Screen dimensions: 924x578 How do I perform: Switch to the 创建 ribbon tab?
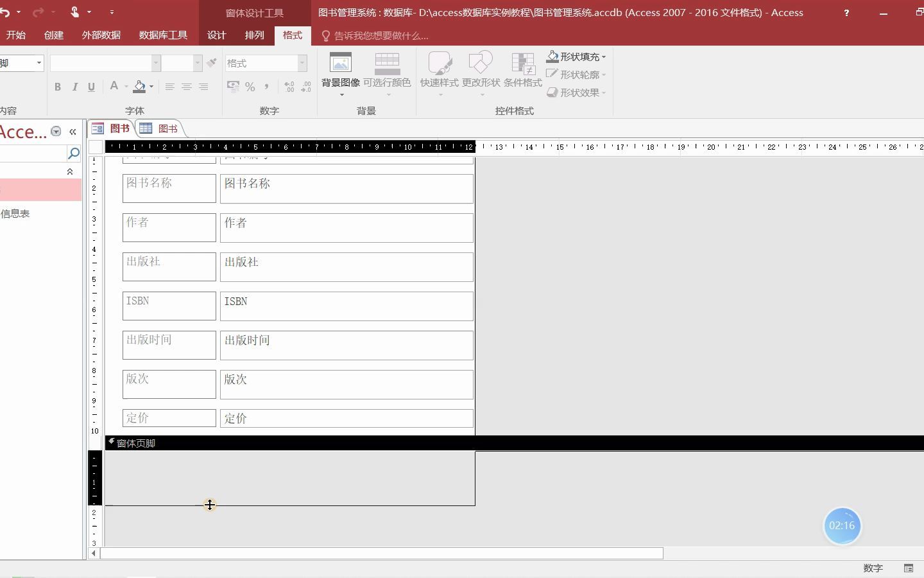coord(54,35)
